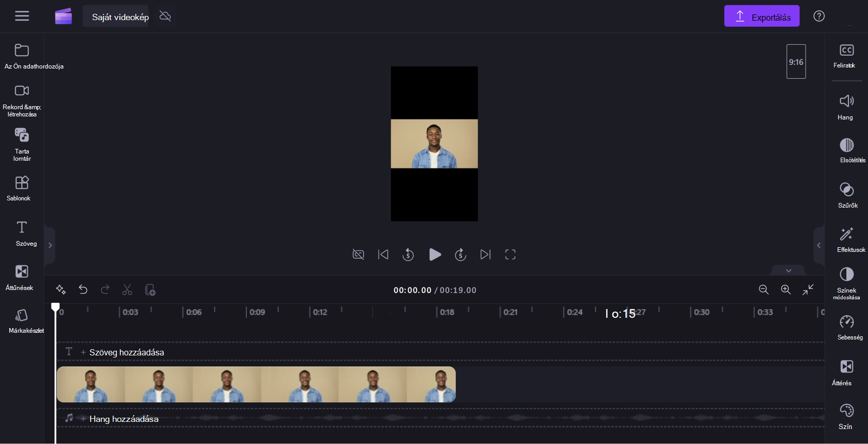Click the scissors split tool
Image resolution: width=868 pixels, height=444 pixels.
[x=127, y=290]
